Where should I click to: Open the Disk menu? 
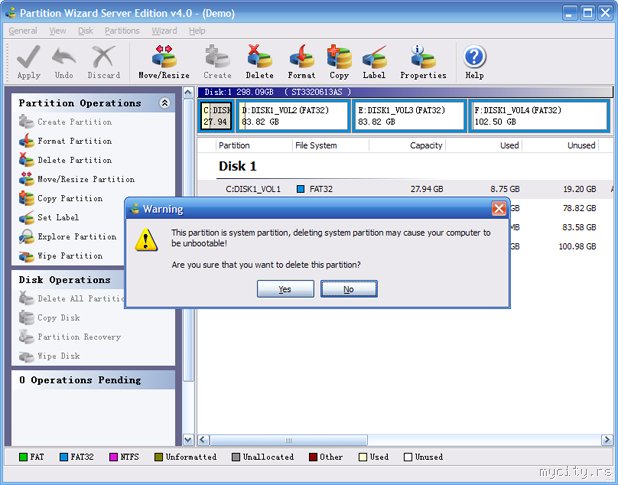tap(85, 31)
